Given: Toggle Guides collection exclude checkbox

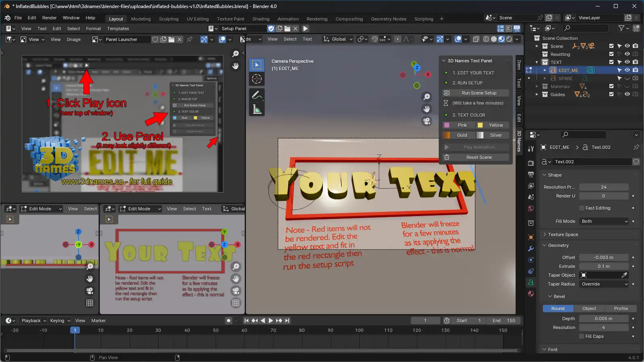Looking at the screenshot, I should 611,94.
